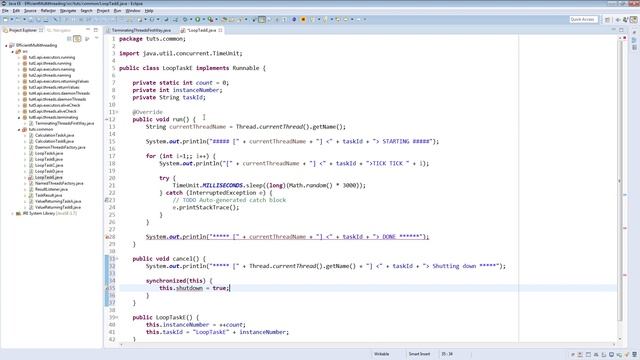Click Collapse All icon in Project Explorer

[69, 39]
